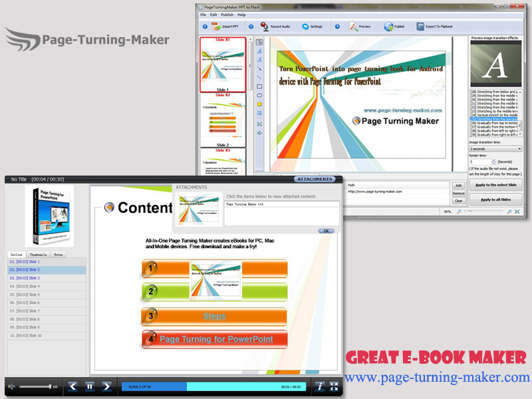Viewport: 532px width, 399px height.
Task: Open the Edit menu
Action: (x=213, y=15)
